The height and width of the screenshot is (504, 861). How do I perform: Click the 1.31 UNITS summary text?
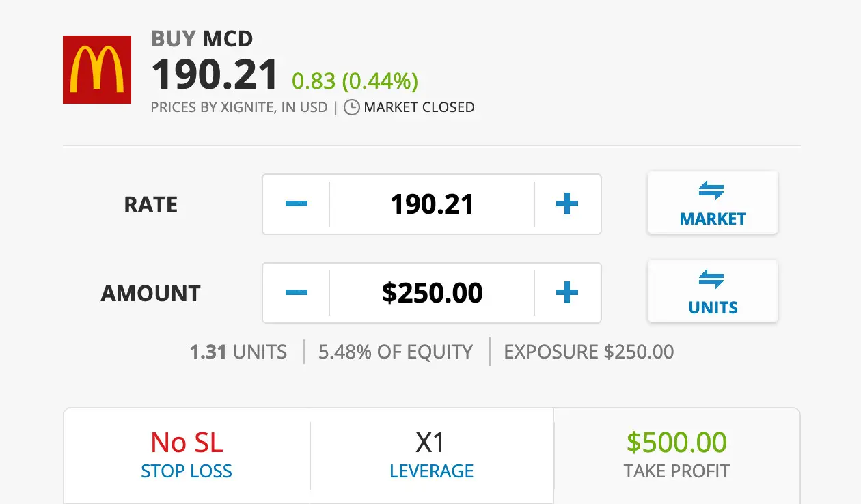[238, 352]
